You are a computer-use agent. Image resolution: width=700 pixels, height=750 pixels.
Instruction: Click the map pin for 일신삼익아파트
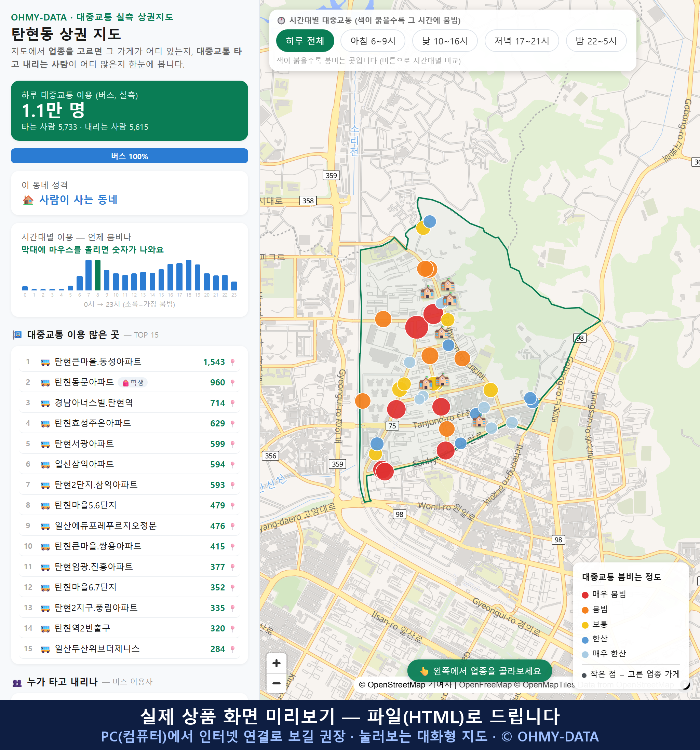click(x=232, y=464)
